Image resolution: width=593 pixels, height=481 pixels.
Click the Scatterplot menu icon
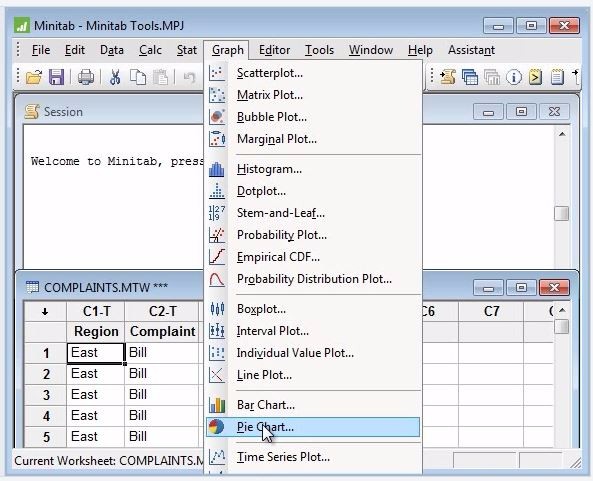point(217,73)
